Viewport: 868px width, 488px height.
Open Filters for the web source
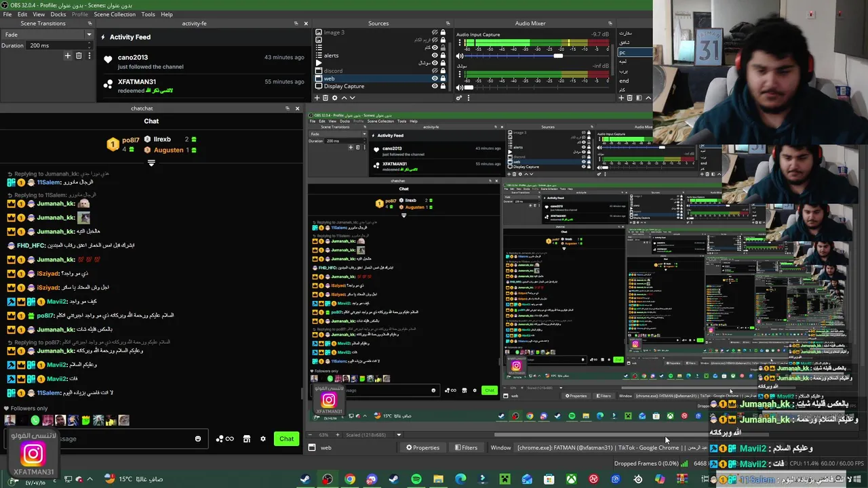[466, 447]
